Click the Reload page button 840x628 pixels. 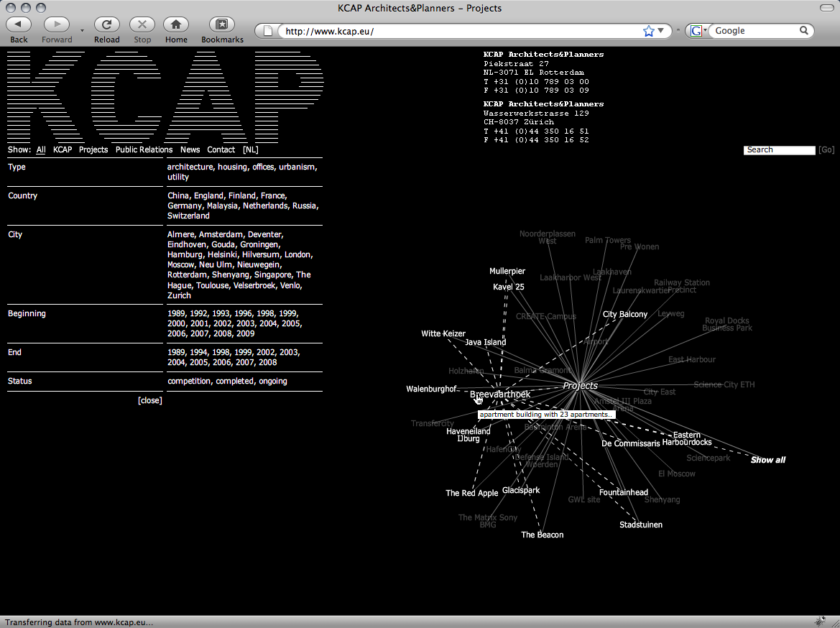(107, 24)
